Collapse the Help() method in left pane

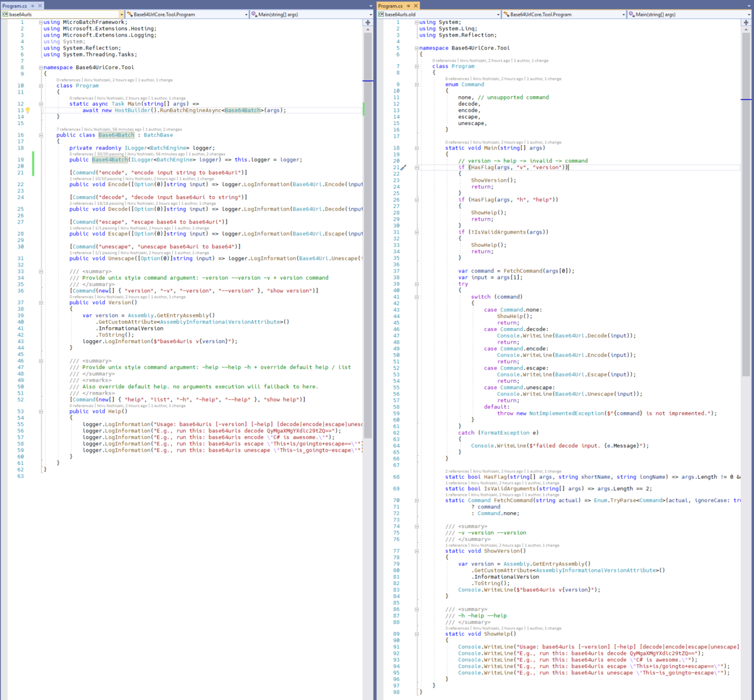41,412
